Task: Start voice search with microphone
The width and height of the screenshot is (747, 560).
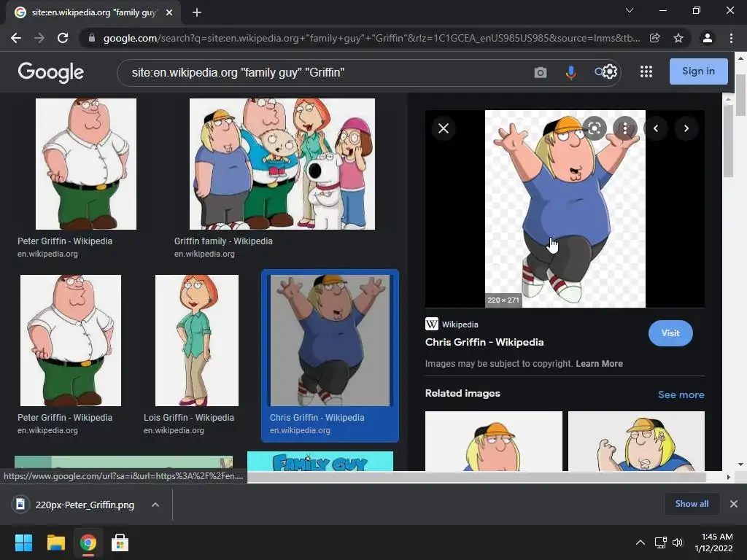Action: [570, 72]
